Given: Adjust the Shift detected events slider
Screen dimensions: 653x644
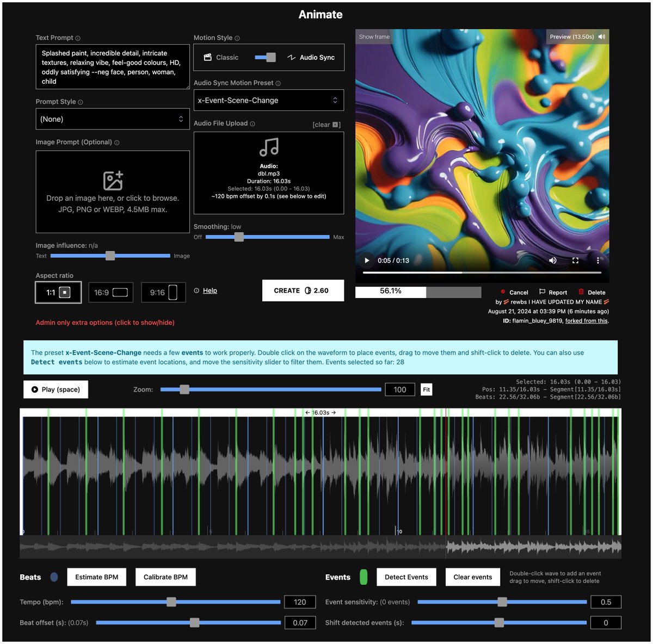Looking at the screenshot, I should (499, 622).
